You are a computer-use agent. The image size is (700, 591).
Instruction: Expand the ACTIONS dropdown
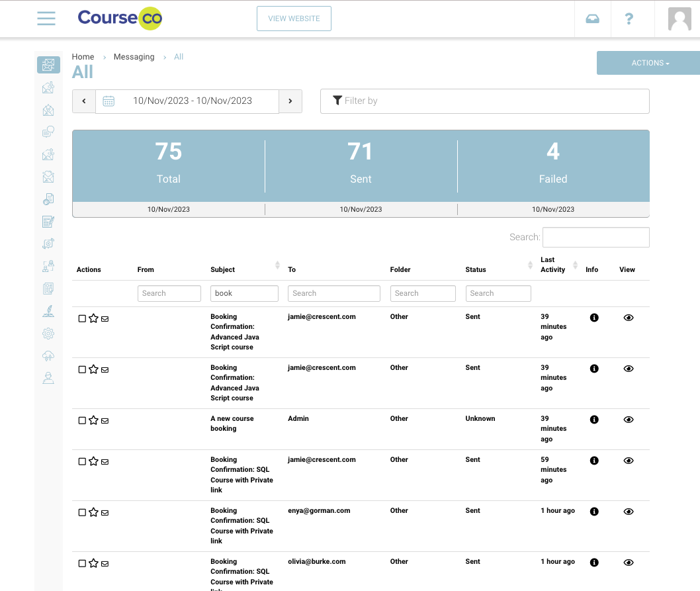click(x=650, y=63)
